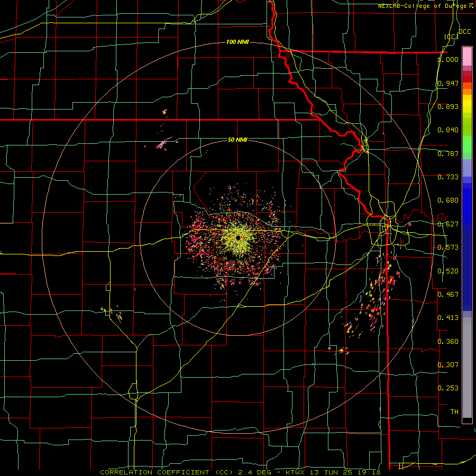
Task: Click the TH threshold label
Action: point(454,412)
